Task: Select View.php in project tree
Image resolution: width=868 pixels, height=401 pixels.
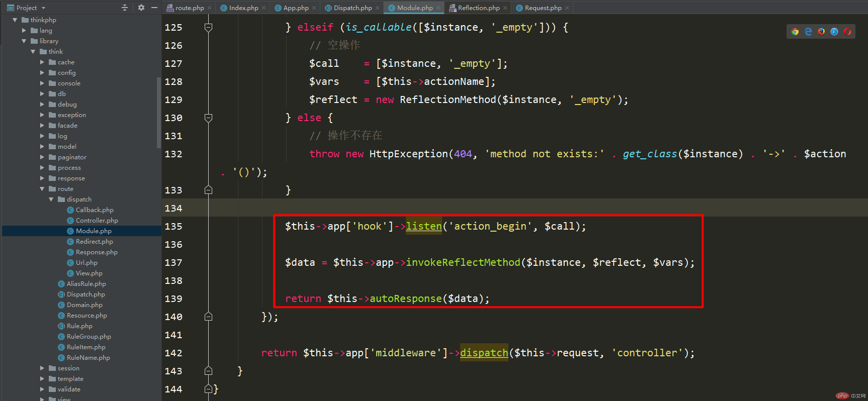Action: point(89,273)
